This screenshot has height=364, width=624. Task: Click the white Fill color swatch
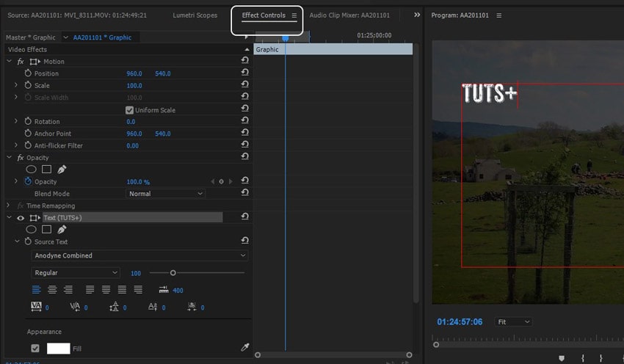[59, 349]
